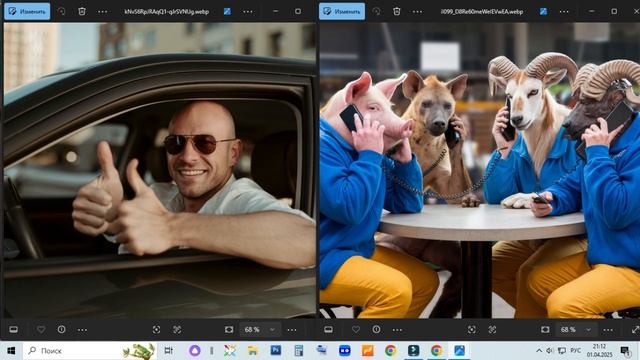
Task: Show the filmstrip in the man-in-car window
Action: (13, 329)
